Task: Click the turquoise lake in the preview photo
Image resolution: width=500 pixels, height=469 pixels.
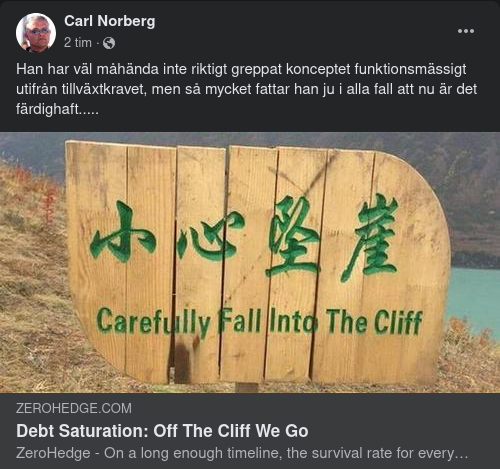Action: point(475,300)
